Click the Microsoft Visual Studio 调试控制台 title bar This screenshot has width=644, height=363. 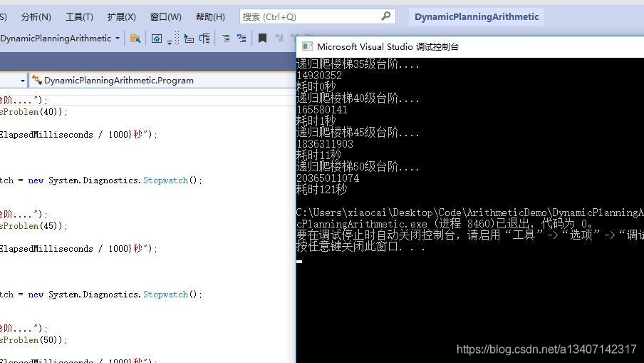470,47
